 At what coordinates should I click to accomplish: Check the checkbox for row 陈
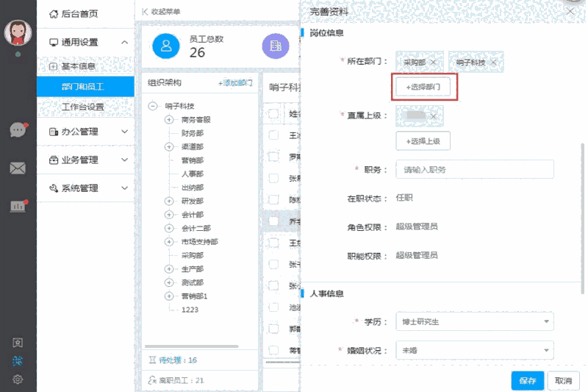pos(273,199)
